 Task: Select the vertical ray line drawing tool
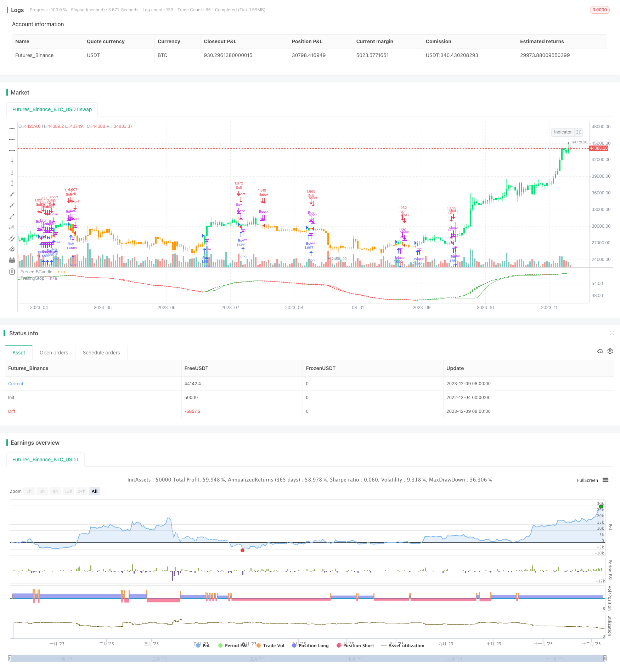tap(12, 161)
